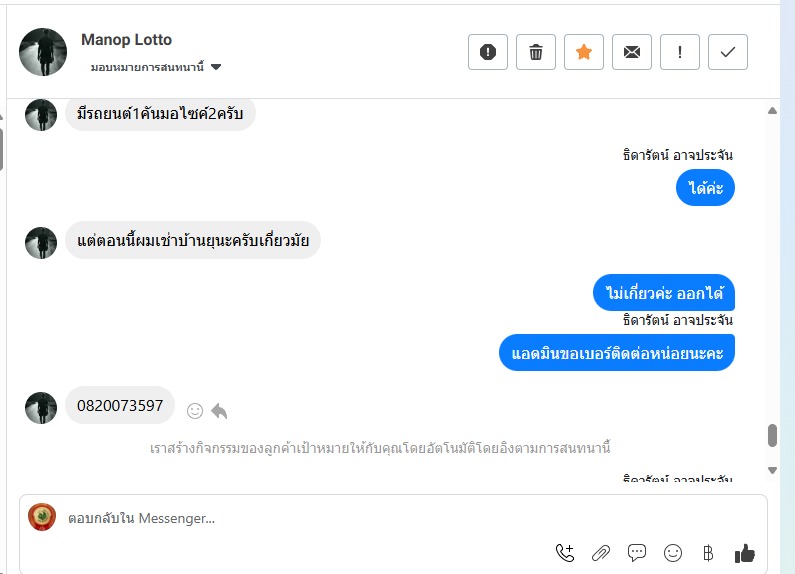Click the Baht payment request icon
Image resolution: width=795 pixels, height=574 pixels.
click(708, 552)
